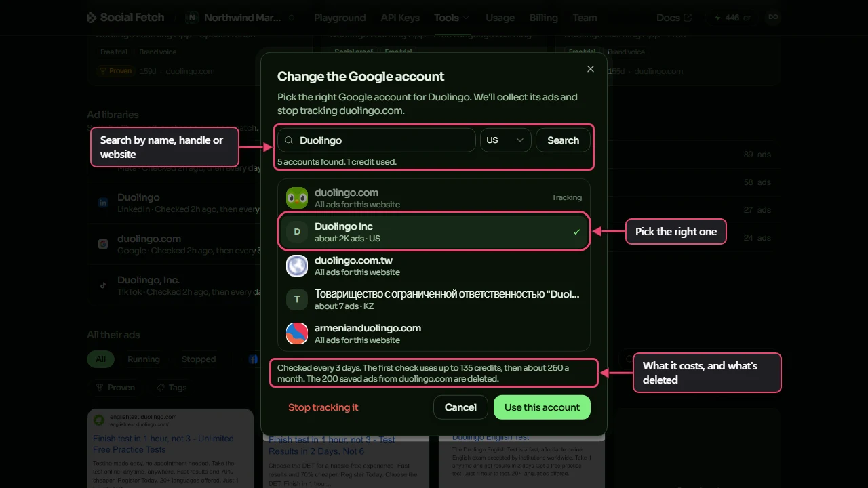The height and width of the screenshot is (488, 868).
Task: Toggle the Proven filter chip
Action: (x=115, y=388)
